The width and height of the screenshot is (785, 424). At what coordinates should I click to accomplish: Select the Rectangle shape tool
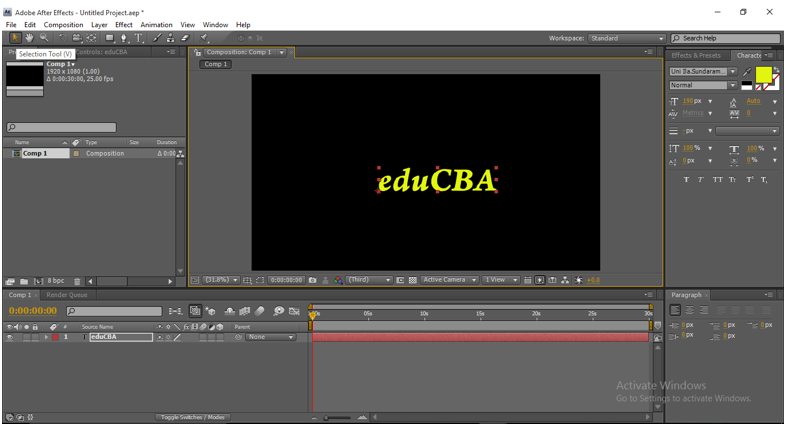[109, 38]
